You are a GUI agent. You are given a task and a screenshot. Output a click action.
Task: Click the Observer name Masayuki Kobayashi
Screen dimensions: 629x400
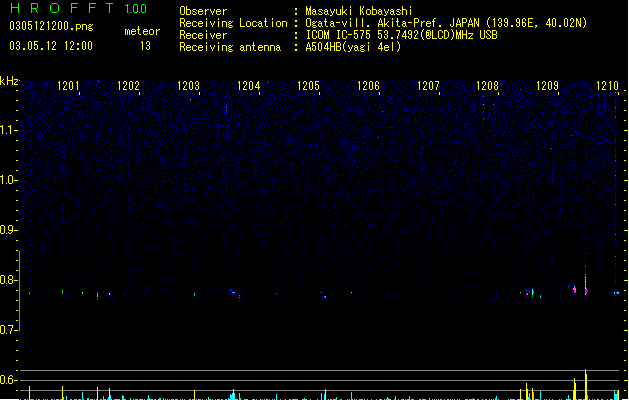[359, 11]
